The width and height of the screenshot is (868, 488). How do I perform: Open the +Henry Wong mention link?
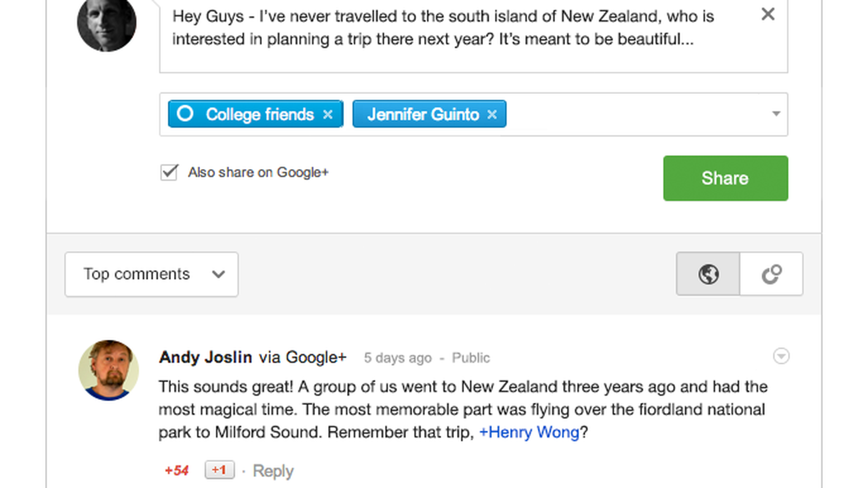[x=529, y=432]
